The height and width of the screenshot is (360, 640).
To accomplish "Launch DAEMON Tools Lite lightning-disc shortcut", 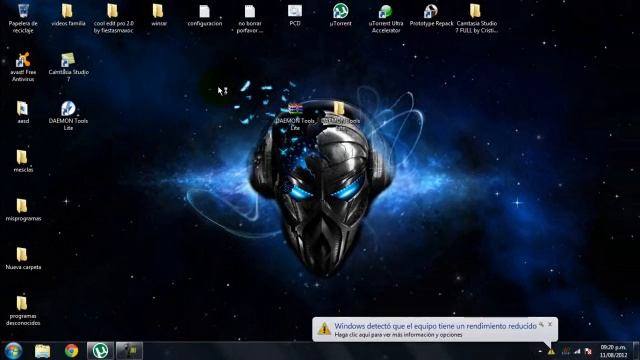I will click(x=68, y=116).
